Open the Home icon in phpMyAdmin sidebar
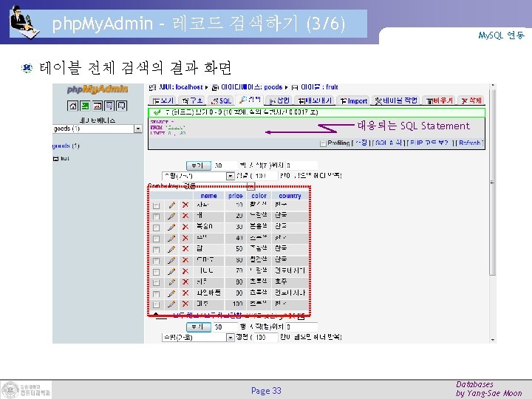 [x=73, y=106]
